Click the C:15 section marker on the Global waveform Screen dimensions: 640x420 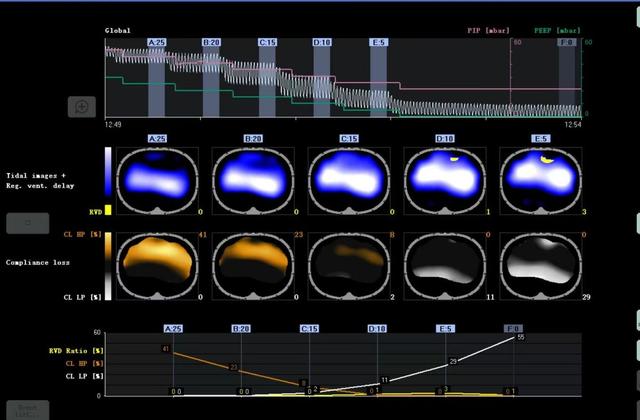pyautogui.click(x=267, y=43)
